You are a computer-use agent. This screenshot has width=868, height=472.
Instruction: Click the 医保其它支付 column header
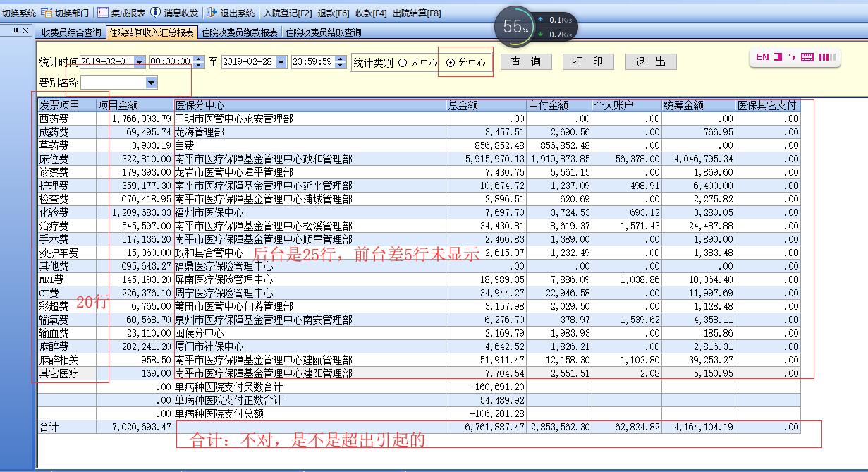pos(768,105)
